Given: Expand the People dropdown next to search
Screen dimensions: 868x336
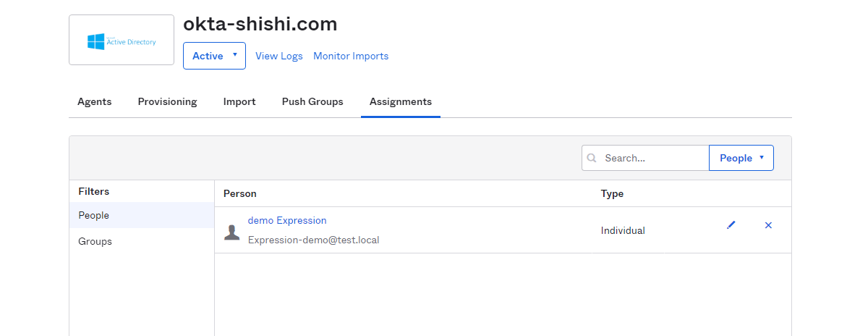Looking at the screenshot, I should tap(741, 158).
